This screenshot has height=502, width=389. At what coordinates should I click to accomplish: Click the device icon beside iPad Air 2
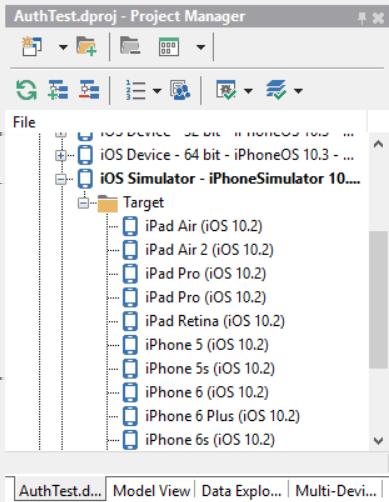130,250
